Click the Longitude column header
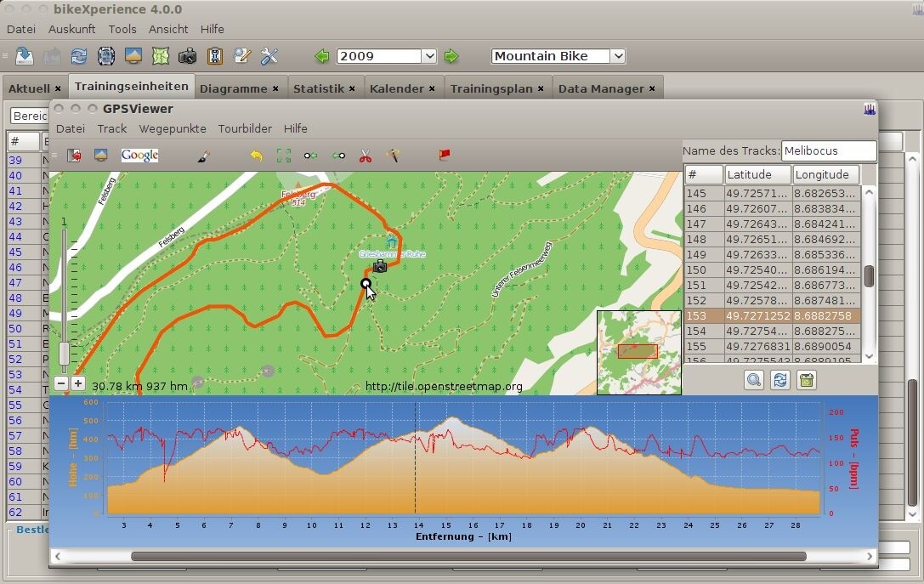This screenshot has width=924, height=584. [825, 174]
